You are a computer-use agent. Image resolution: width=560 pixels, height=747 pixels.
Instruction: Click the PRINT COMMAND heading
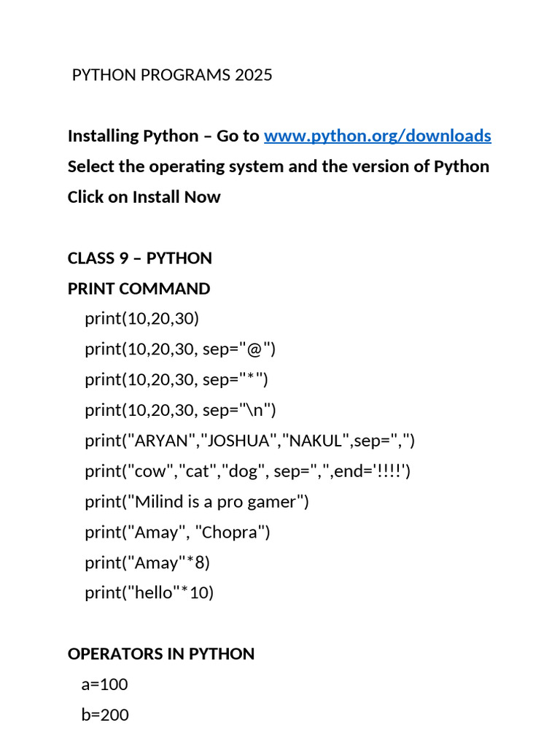[139, 289]
